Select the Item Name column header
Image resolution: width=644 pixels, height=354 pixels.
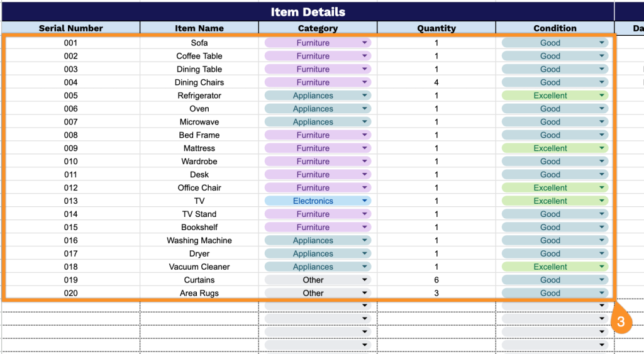(199, 28)
